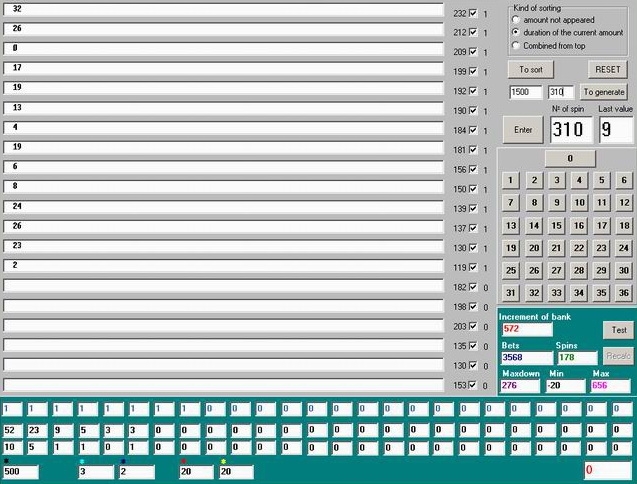Toggle the checkbox next to value 203
Viewport: 637px width, 484px height.
[474, 327]
